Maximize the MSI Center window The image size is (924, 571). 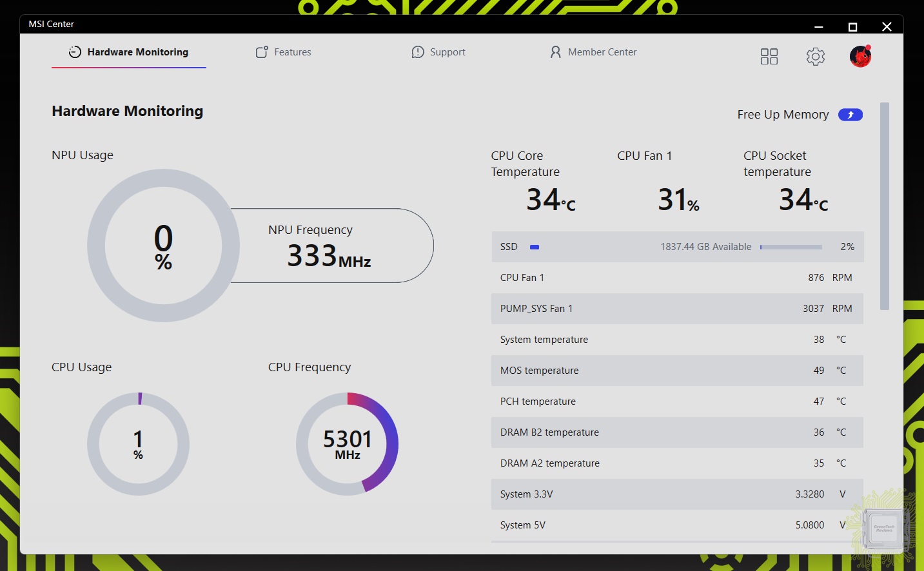pyautogui.click(x=852, y=26)
